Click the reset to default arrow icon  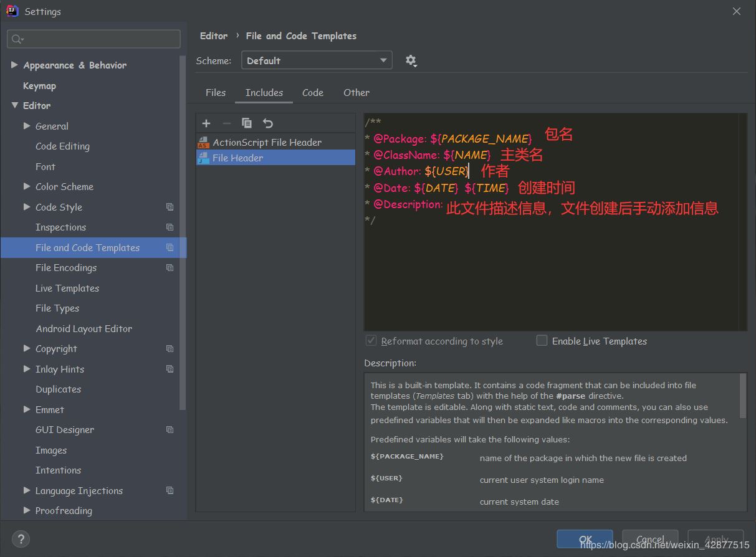point(267,123)
